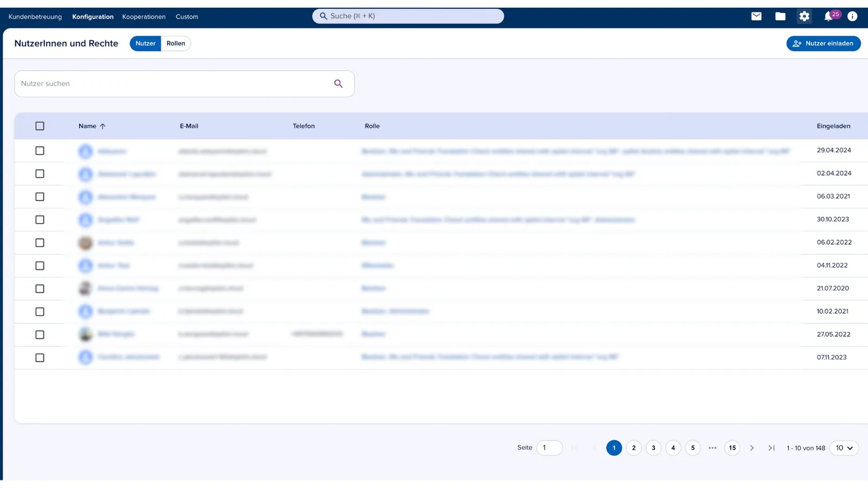868x488 pixels.
Task: Go to page 2
Action: [634, 448]
